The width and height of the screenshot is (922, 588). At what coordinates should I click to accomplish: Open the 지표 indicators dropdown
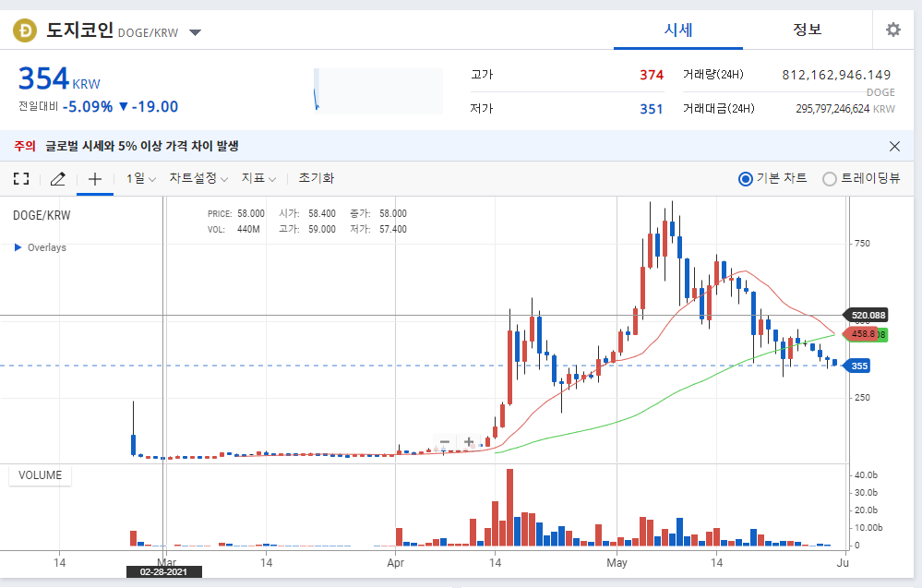coord(258,178)
